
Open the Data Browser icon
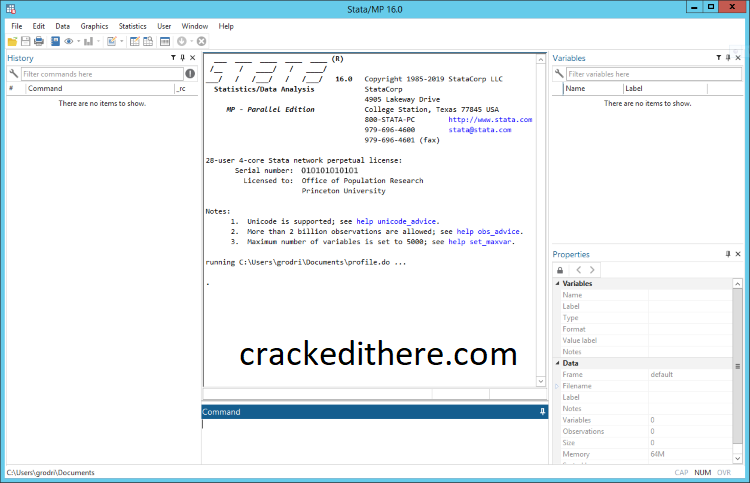[x=148, y=42]
